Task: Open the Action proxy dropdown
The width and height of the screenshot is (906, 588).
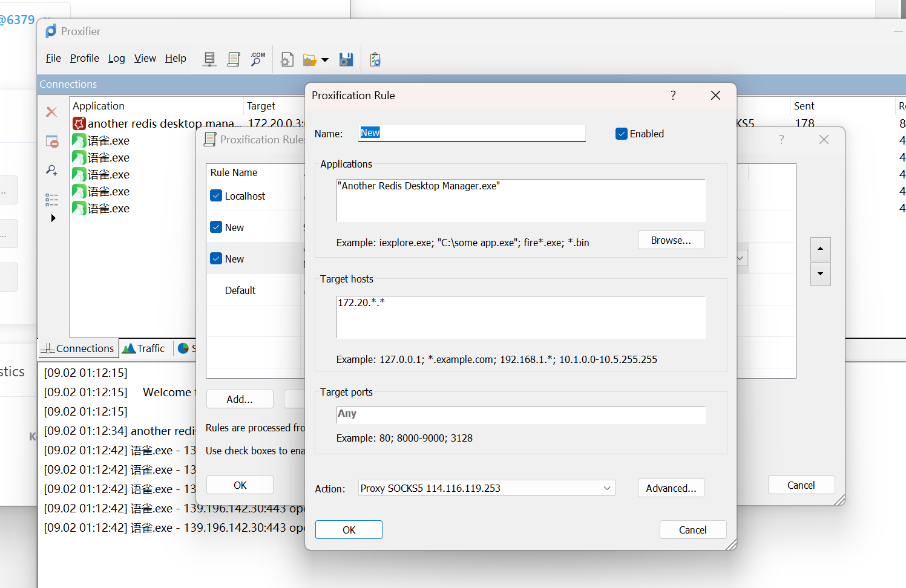Action: pos(487,488)
